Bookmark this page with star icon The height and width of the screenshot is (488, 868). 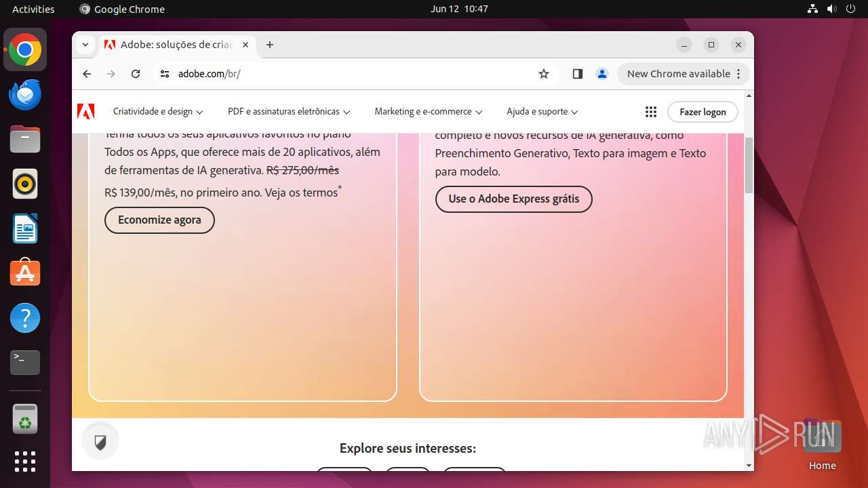pyautogui.click(x=544, y=74)
